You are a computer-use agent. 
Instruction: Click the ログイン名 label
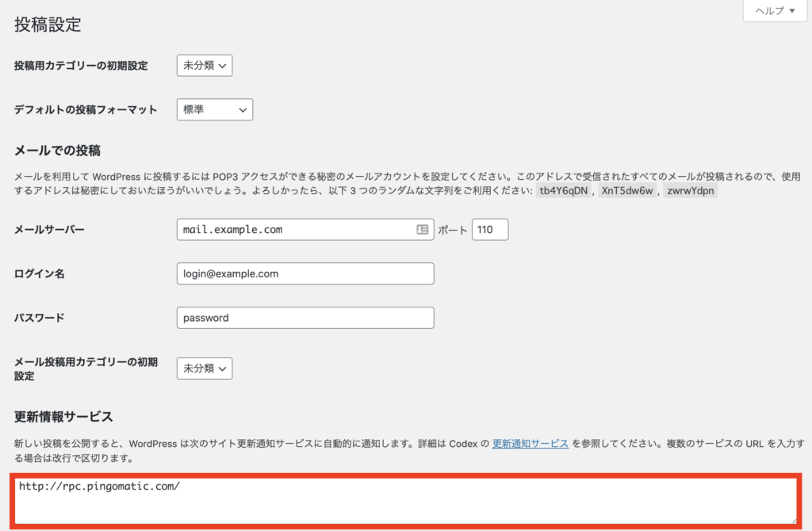(x=40, y=273)
